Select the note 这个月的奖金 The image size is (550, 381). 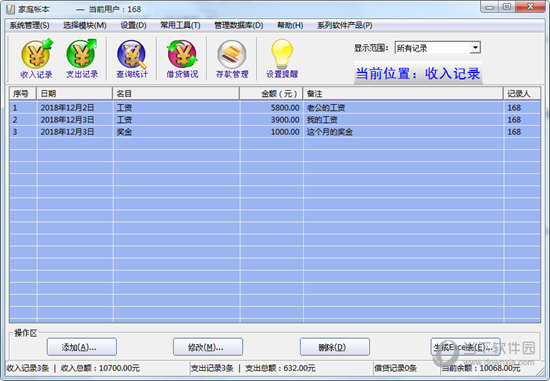click(x=329, y=132)
